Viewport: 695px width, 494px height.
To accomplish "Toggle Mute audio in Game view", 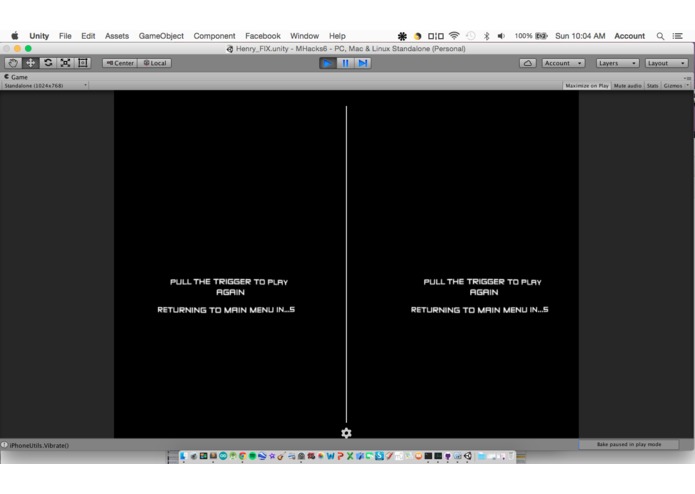I will coord(627,86).
